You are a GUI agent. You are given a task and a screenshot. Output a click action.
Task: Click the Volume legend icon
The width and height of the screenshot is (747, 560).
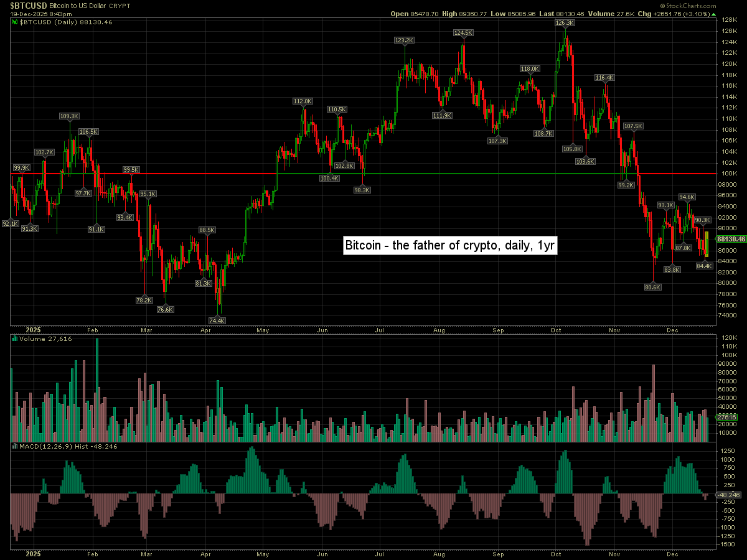16,339
